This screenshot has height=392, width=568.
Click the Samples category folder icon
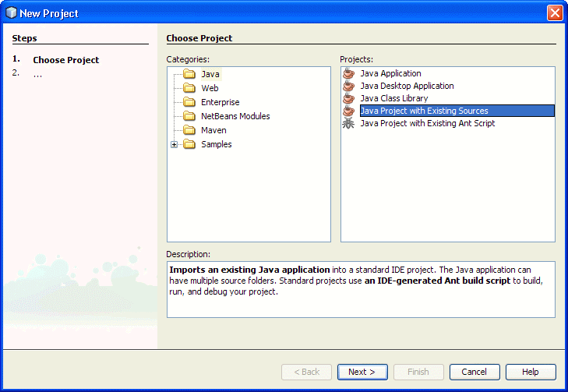pyautogui.click(x=189, y=144)
